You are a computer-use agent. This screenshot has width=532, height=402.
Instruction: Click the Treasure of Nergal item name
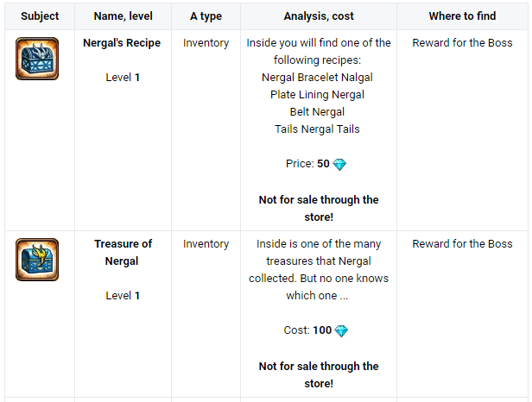[x=123, y=252]
